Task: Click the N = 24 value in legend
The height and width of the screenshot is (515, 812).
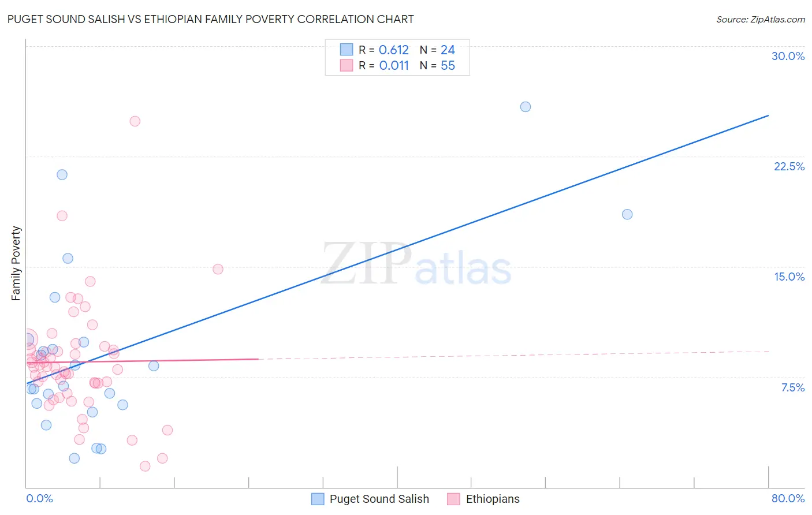Action: tap(438, 50)
